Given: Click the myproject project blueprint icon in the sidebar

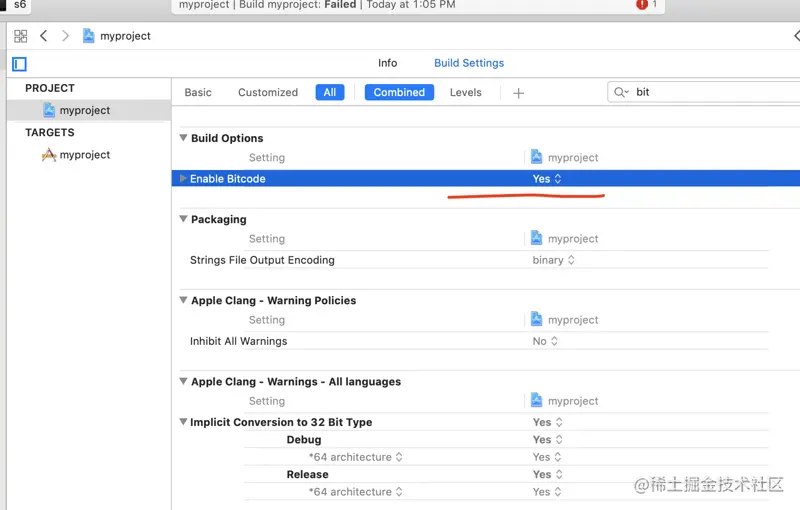Looking at the screenshot, I should tap(49, 110).
